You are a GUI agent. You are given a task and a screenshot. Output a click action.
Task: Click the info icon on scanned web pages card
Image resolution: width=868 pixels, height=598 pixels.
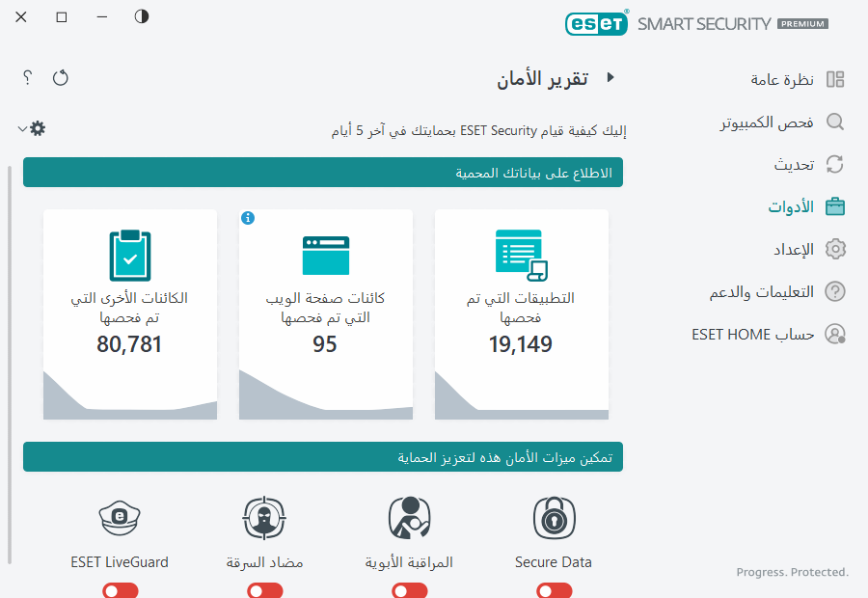pos(248,218)
